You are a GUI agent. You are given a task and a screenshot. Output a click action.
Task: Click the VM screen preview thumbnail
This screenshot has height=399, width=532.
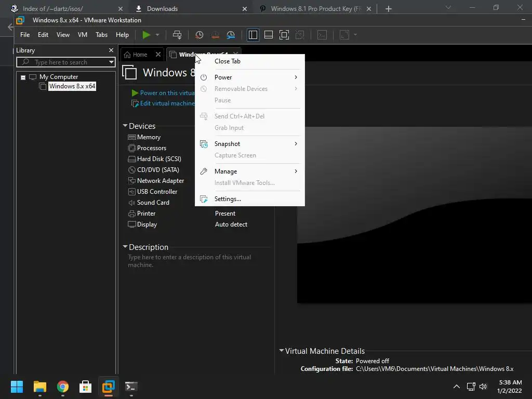[414, 215]
